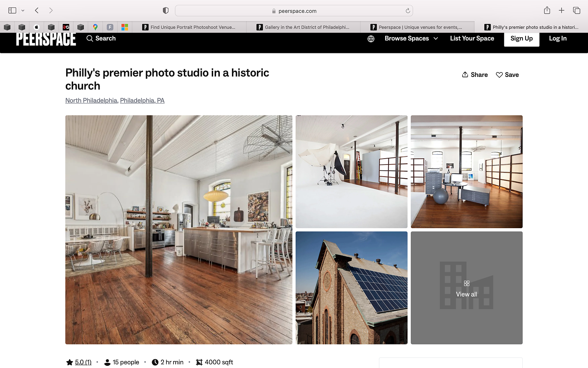This screenshot has height=368, width=588.
Task: Open View all photos tile
Action: (x=466, y=288)
